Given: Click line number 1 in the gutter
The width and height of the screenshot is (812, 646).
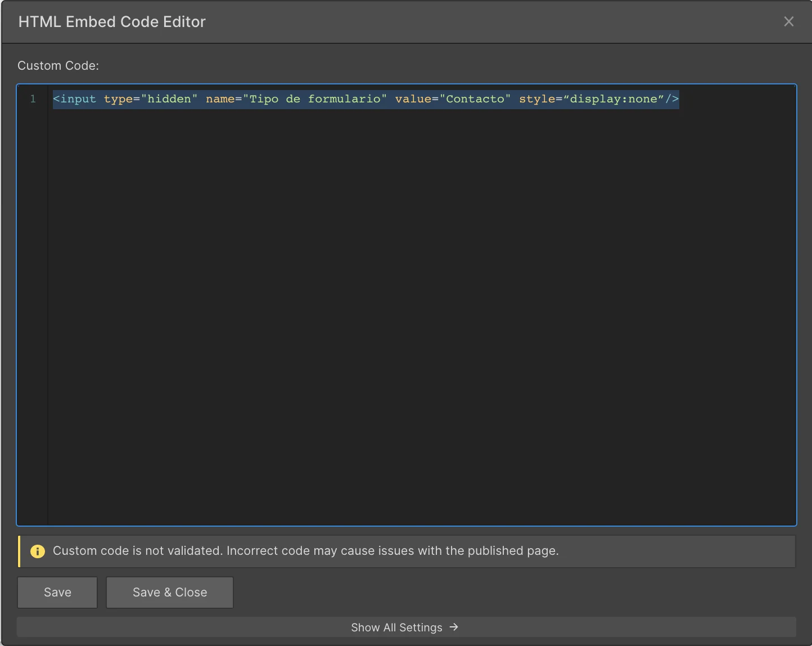Looking at the screenshot, I should (33, 99).
